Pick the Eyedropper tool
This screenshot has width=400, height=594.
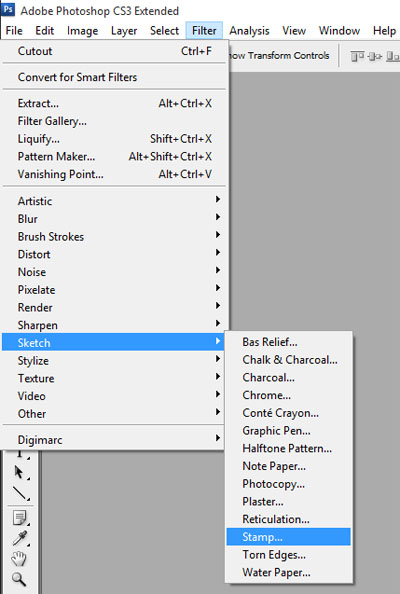[19, 538]
